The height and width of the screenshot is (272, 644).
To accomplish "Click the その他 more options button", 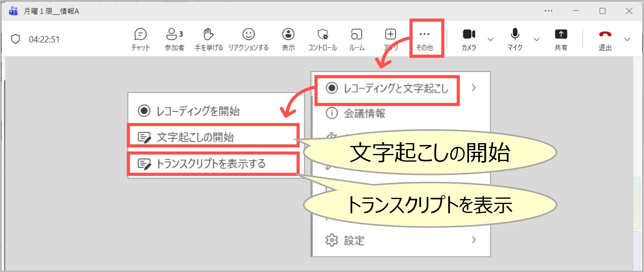I will click(425, 39).
